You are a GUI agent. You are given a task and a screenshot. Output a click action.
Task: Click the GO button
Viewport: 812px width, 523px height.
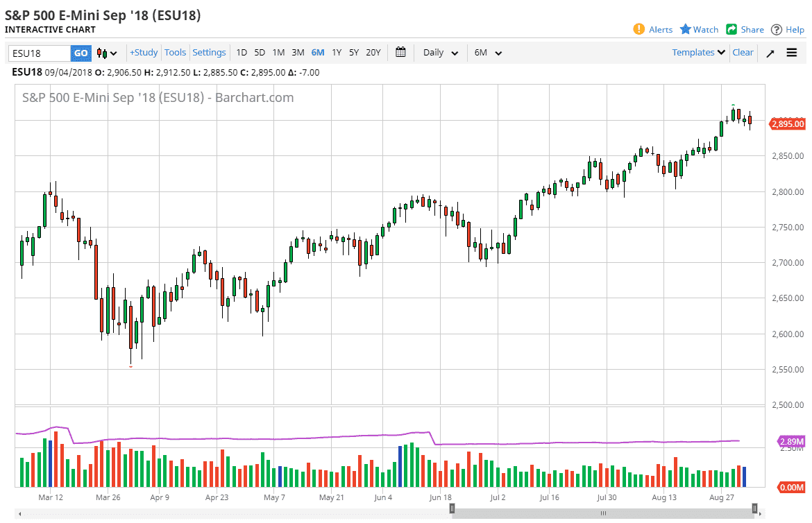pyautogui.click(x=81, y=53)
